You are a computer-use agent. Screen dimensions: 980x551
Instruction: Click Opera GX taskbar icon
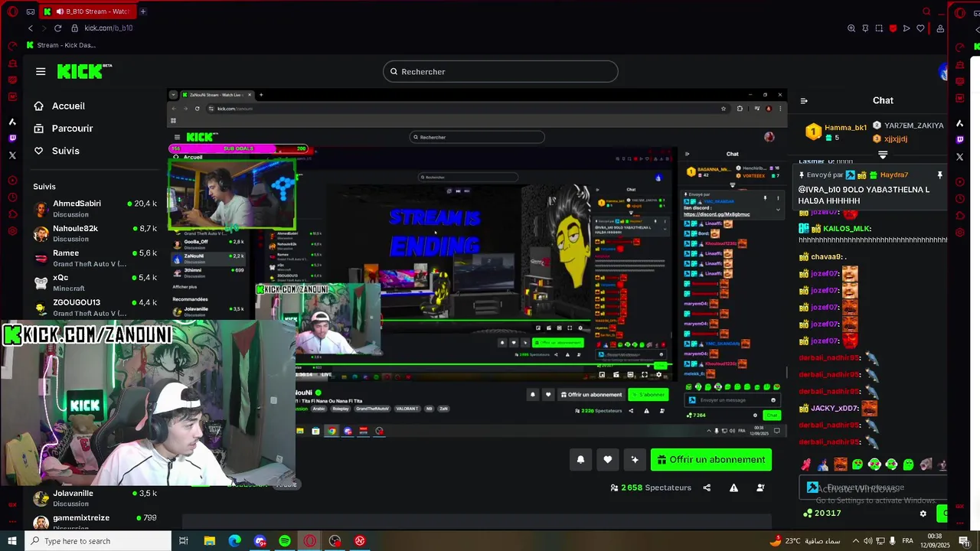coord(310,541)
